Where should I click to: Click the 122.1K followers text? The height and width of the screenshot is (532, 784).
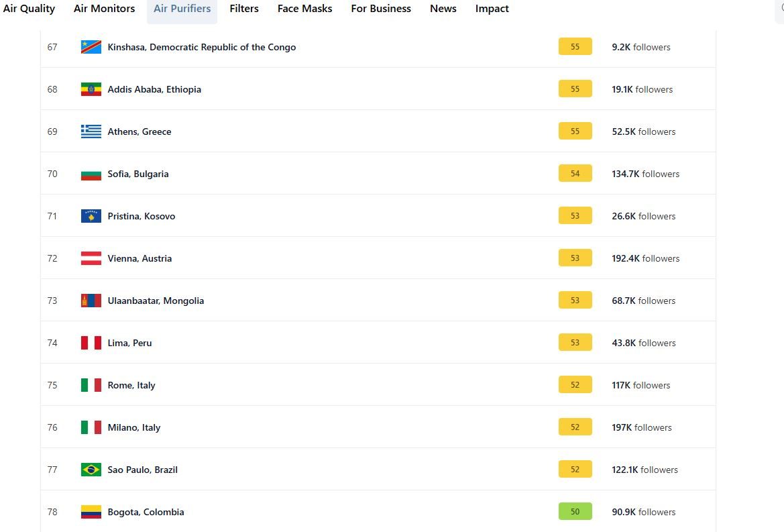coord(645,470)
